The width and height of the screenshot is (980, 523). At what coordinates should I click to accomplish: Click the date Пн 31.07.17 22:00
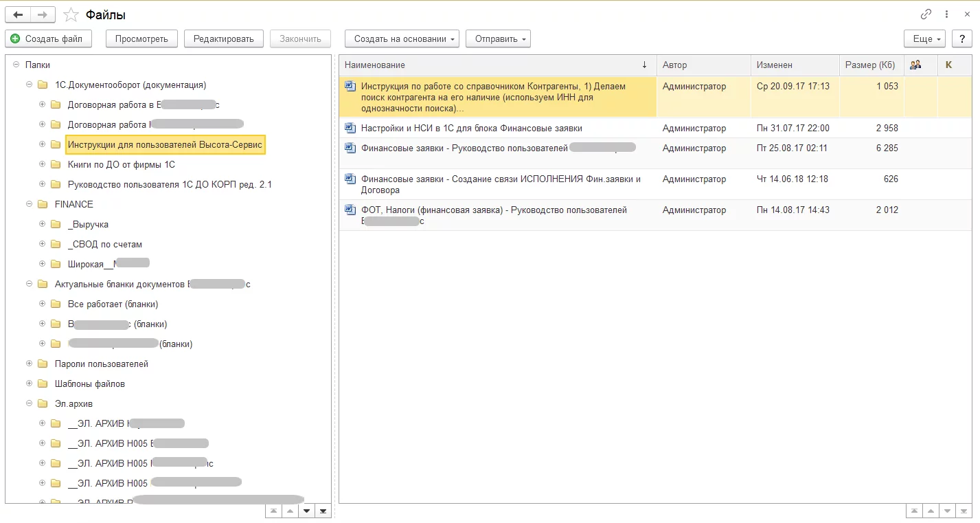point(793,128)
